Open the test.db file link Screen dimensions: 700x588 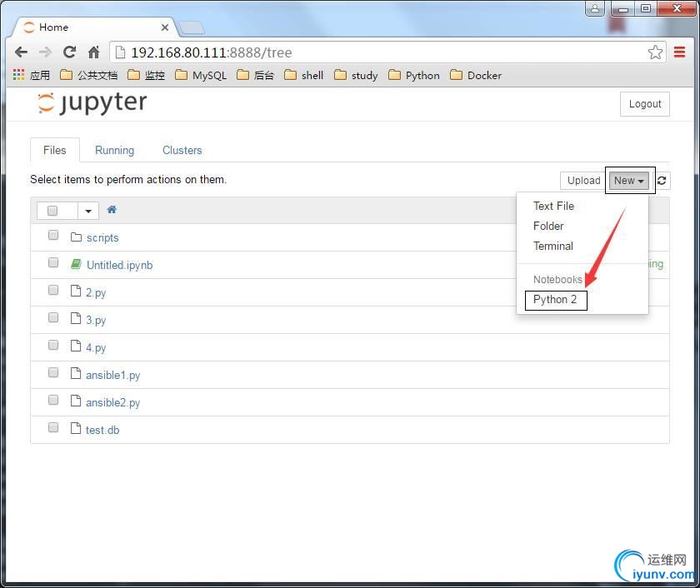pyautogui.click(x=102, y=430)
